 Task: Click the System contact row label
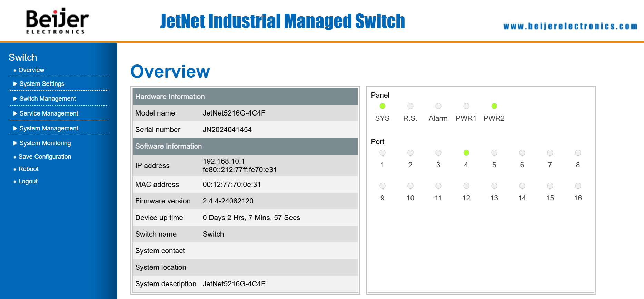160,251
